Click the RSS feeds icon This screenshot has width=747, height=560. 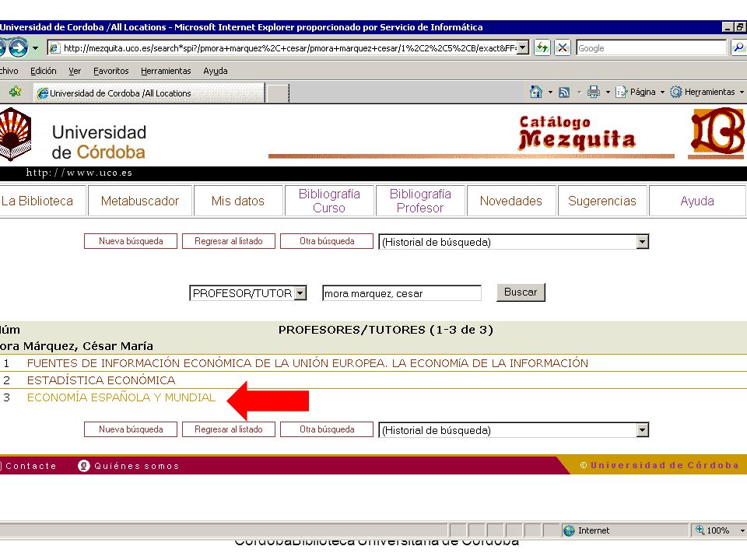tap(564, 93)
